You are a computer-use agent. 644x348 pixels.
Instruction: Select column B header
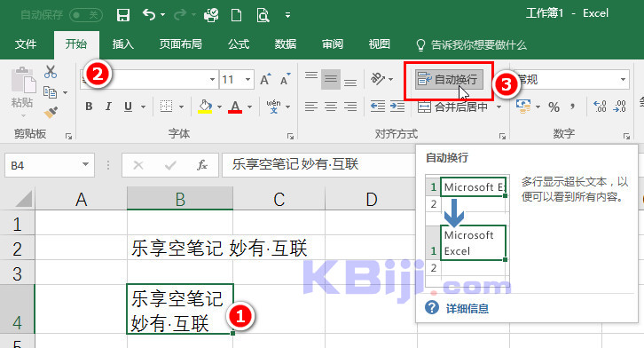tap(180, 199)
